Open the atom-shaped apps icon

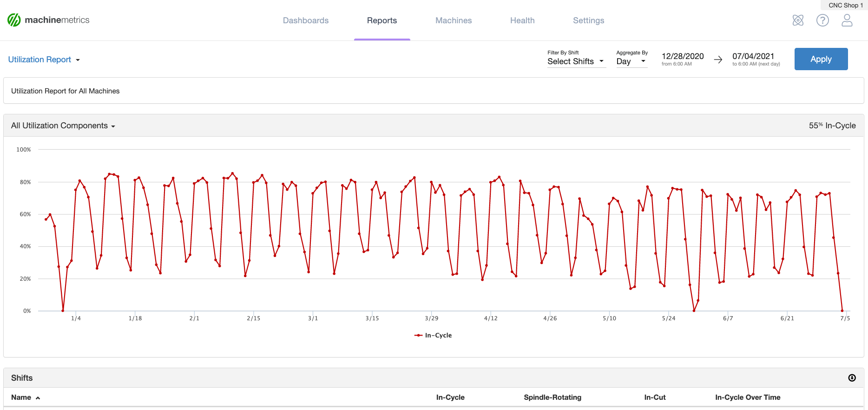[798, 20]
